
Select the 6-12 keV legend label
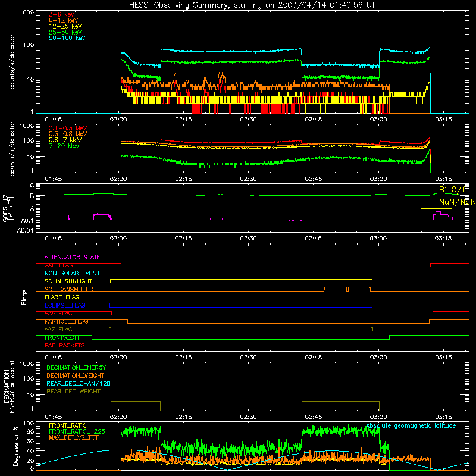[x=64, y=20]
